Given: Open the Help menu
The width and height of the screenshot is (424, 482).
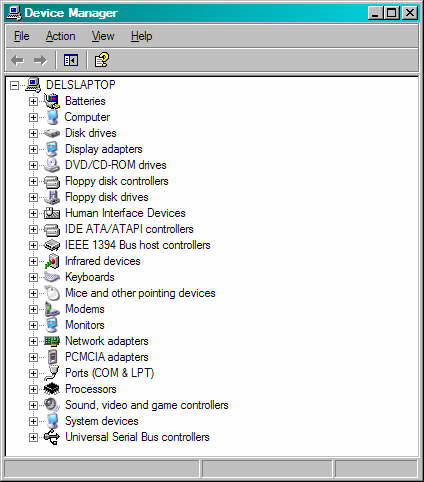Looking at the screenshot, I should point(141,36).
